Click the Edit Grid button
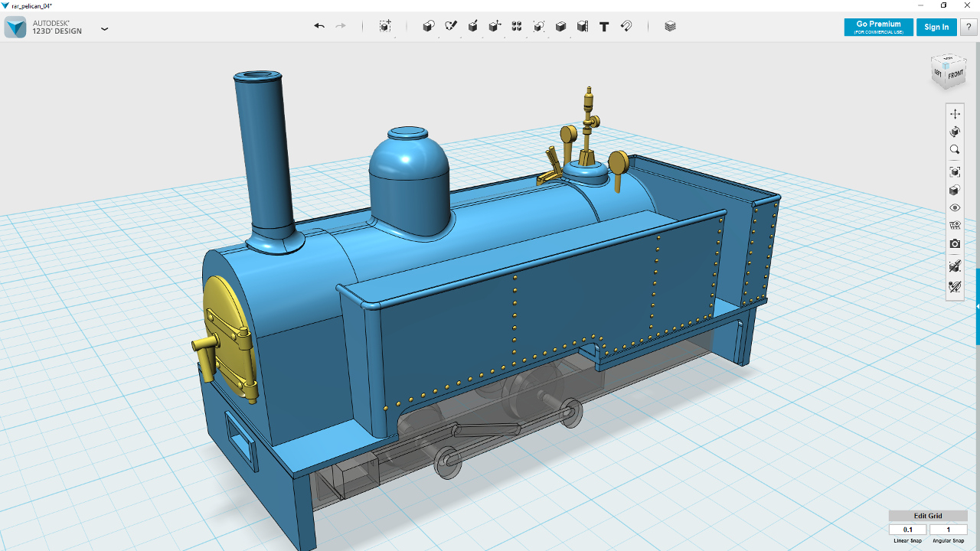Screen dimensions: 980x551 [x=928, y=516]
